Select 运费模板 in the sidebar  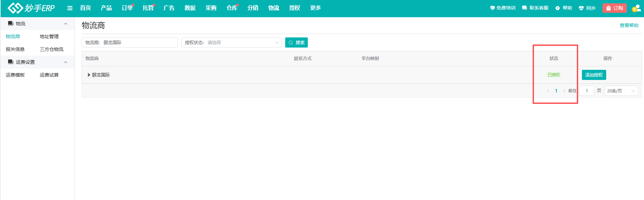[15, 75]
